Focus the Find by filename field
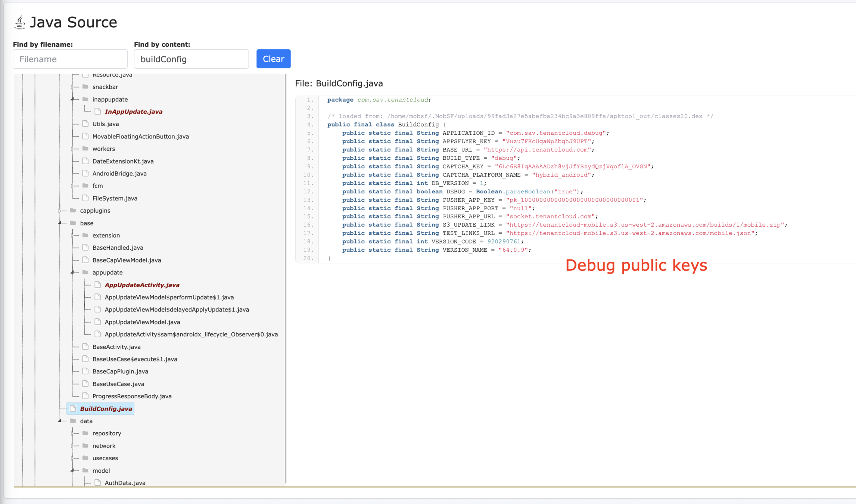Image resolution: width=856 pixels, height=504 pixels. coord(70,59)
